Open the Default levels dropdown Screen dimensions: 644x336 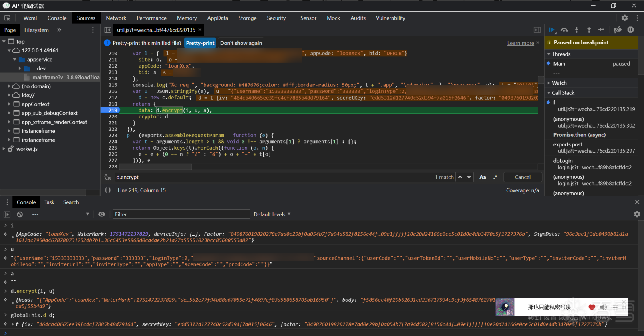[x=272, y=214]
